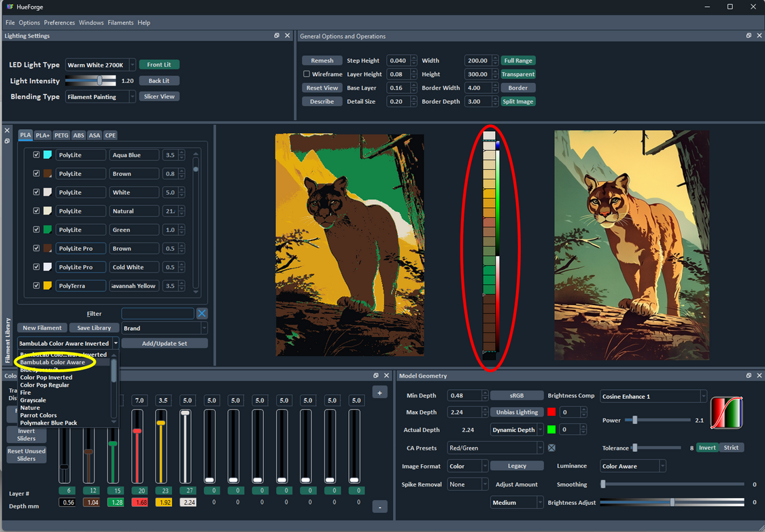Viewport: 765px width, 532px height.
Task: Click the undock icon above the Filament Library sidebar
Action: coord(7,141)
